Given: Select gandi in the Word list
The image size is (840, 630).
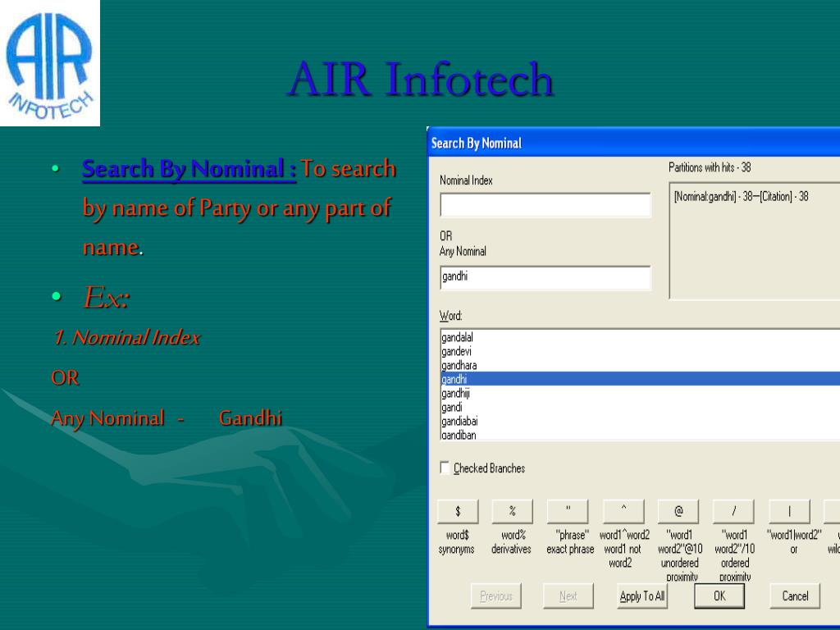Looking at the screenshot, I should click(640, 407).
